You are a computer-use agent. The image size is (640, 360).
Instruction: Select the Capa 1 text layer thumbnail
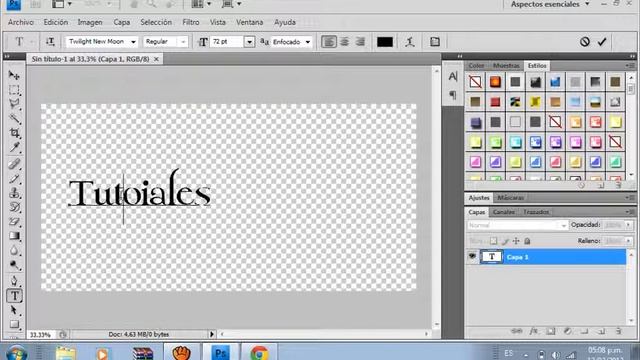[x=492, y=257]
